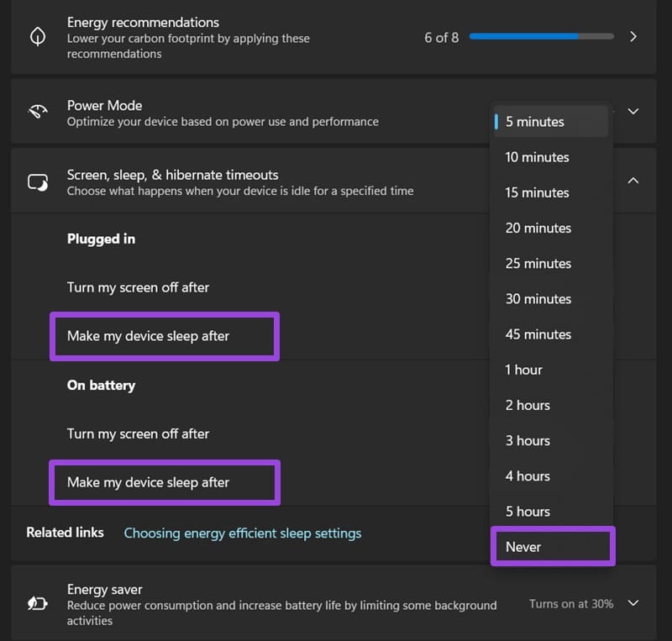Collapse the Screen, sleep, & hibernate timeouts section
This screenshot has width=672, height=641.
point(633,180)
